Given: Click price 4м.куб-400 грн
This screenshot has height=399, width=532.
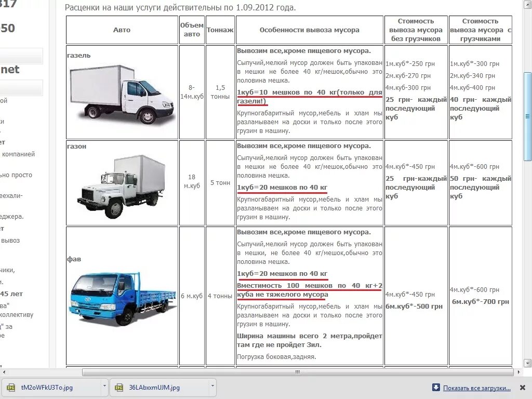Looking at the screenshot, I should coord(472,87).
